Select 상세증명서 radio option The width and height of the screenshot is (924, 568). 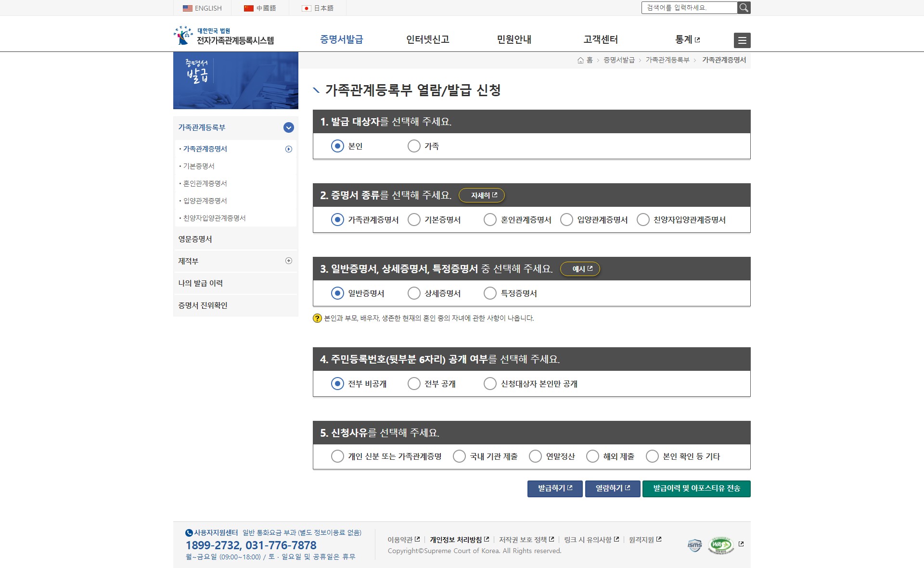point(414,293)
